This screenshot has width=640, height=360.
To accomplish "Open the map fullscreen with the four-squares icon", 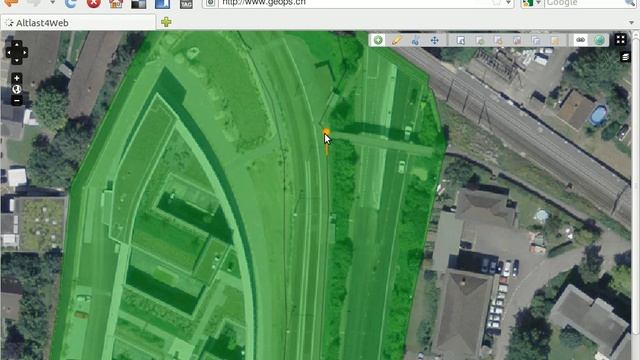I will click(x=621, y=40).
